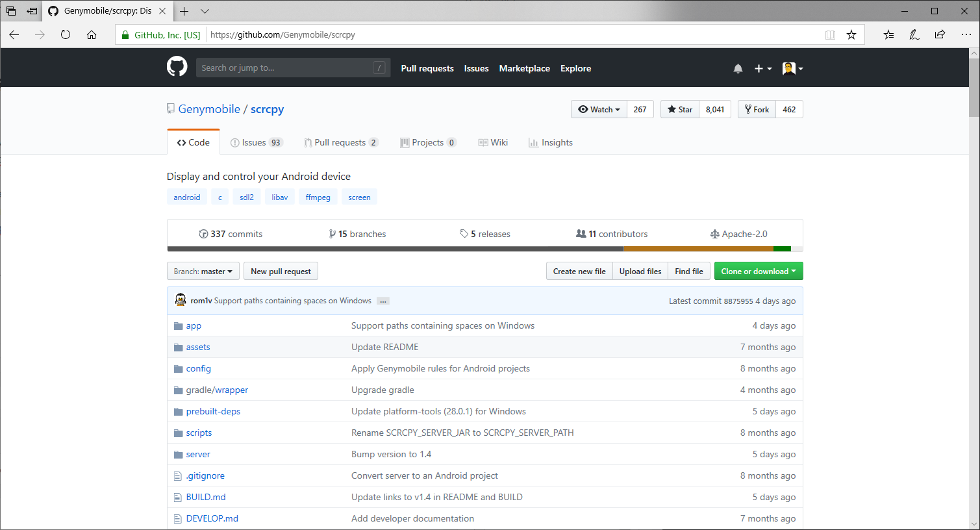Click the Share page icon
The image size is (980, 530).
[940, 34]
